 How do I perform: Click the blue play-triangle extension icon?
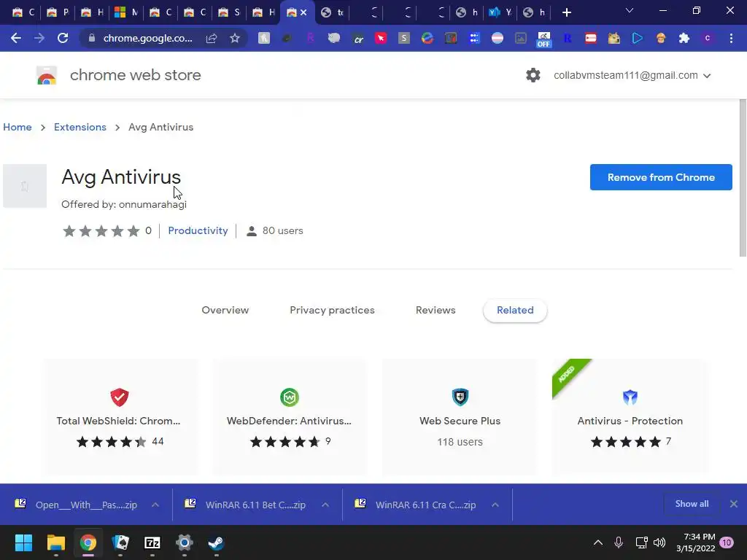click(x=637, y=38)
